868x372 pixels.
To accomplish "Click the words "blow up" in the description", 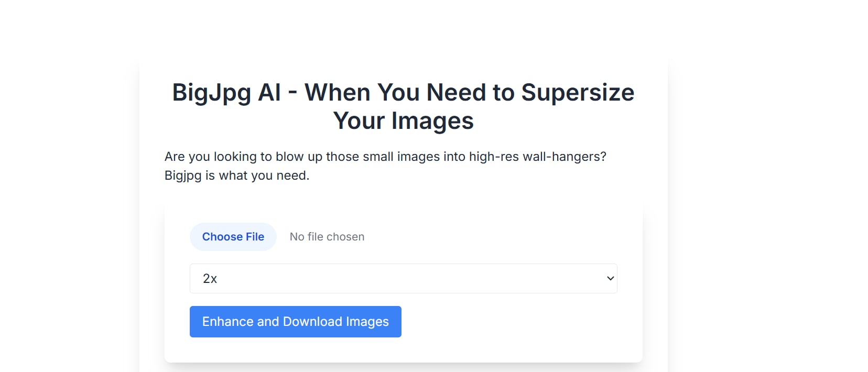I will pos(299,157).
